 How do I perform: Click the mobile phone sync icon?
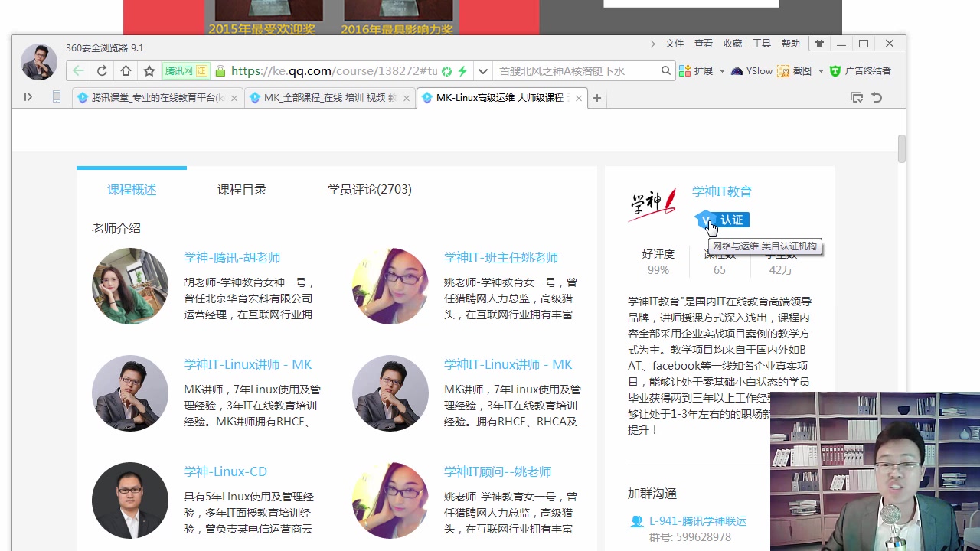57,97
